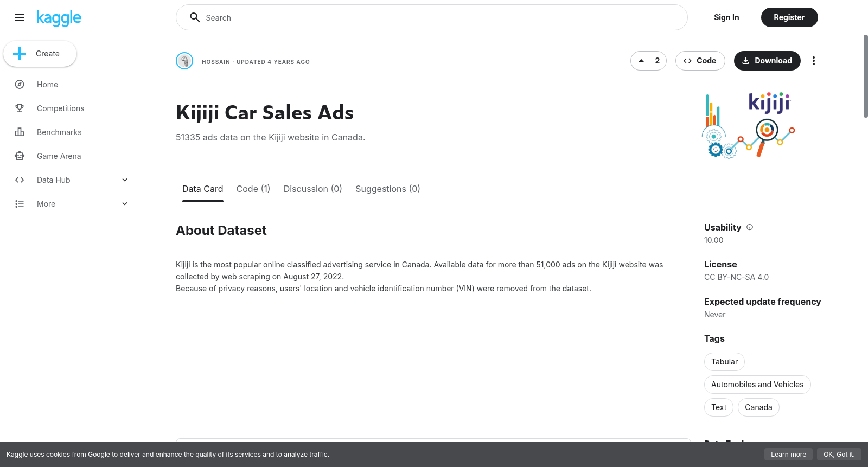The image size is (868, 467).
Task: Open Game Arena robot icon
Action: pos(20,156)
